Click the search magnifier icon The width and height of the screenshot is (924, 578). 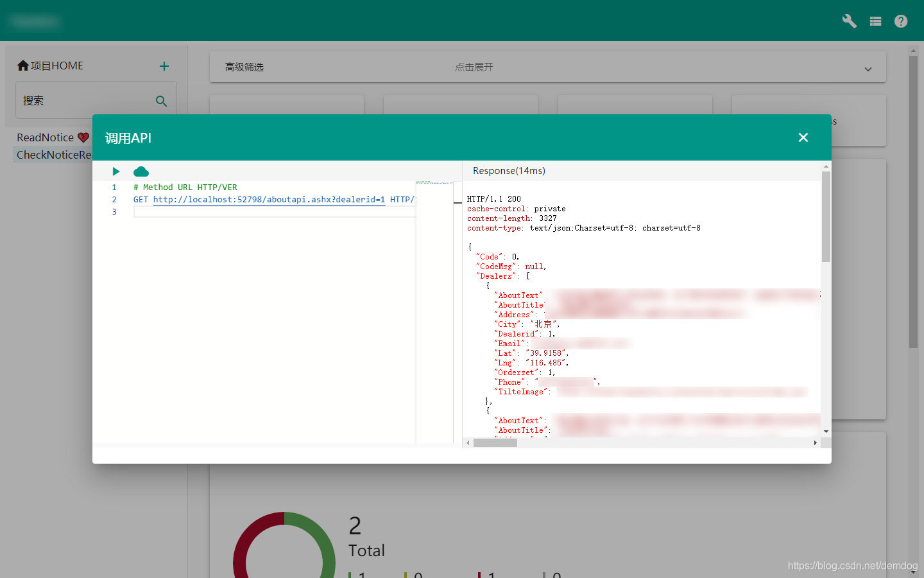tap(161, 101)
